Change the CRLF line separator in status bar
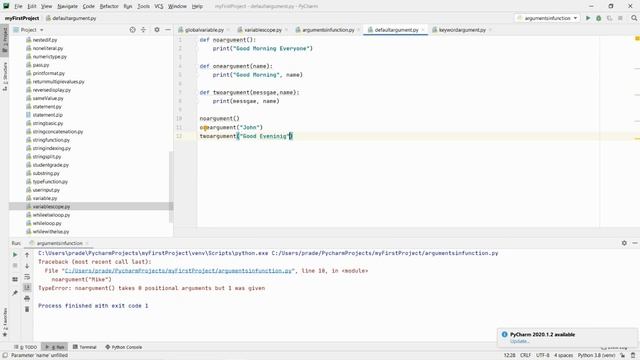640x360 pixels. [x=525, y=356]
